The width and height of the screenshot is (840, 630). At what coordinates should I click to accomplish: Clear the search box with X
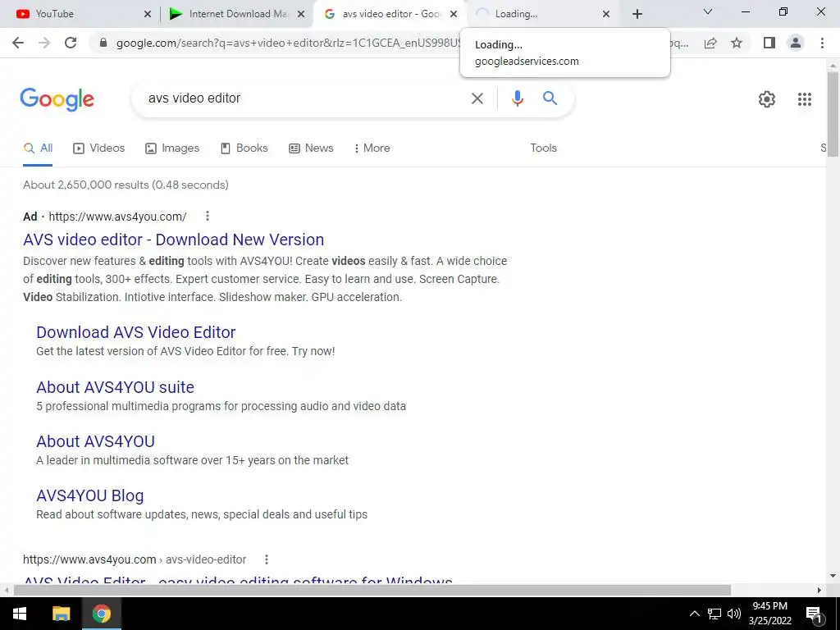pos(477,98)
